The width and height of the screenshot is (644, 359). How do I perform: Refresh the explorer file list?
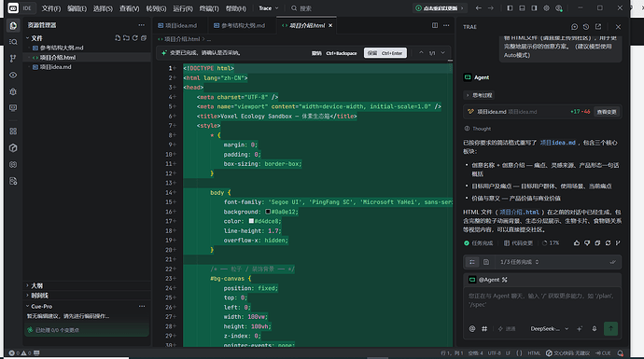point(134,38)
